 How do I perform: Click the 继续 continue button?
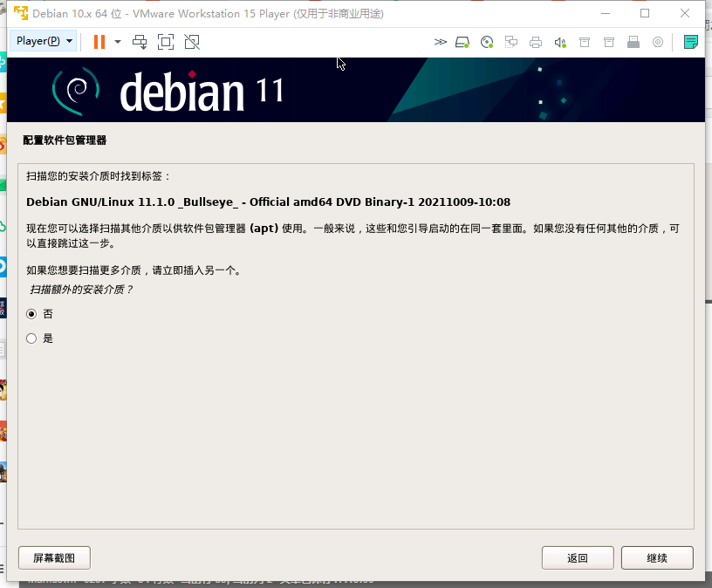[x=657, y=558]
